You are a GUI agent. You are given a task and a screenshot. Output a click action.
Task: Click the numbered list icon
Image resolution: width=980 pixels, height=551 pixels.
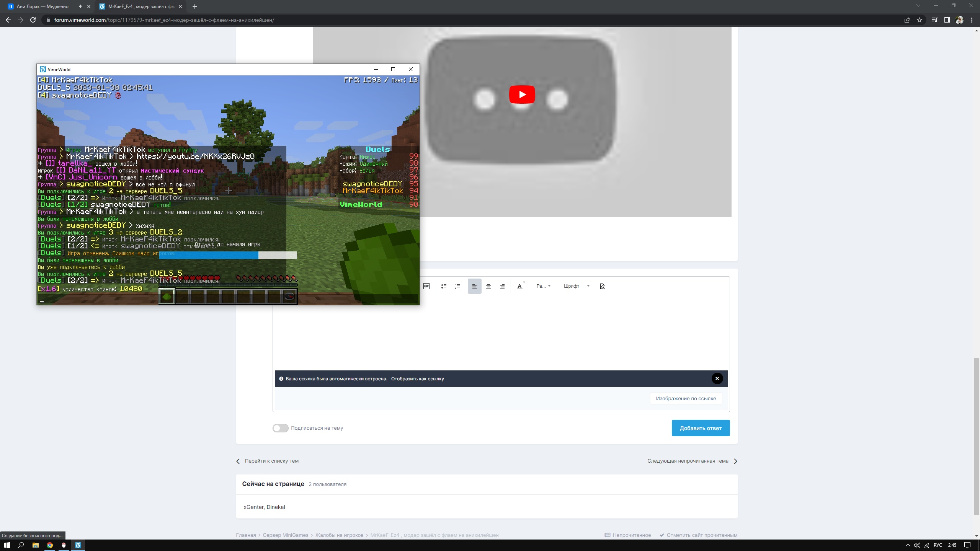click(x=457, y=286)
